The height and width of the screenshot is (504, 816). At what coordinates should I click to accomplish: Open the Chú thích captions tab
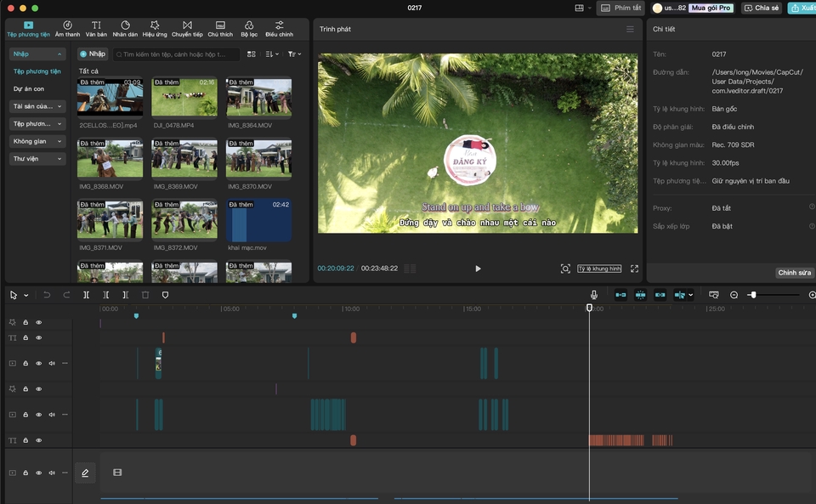220,29
